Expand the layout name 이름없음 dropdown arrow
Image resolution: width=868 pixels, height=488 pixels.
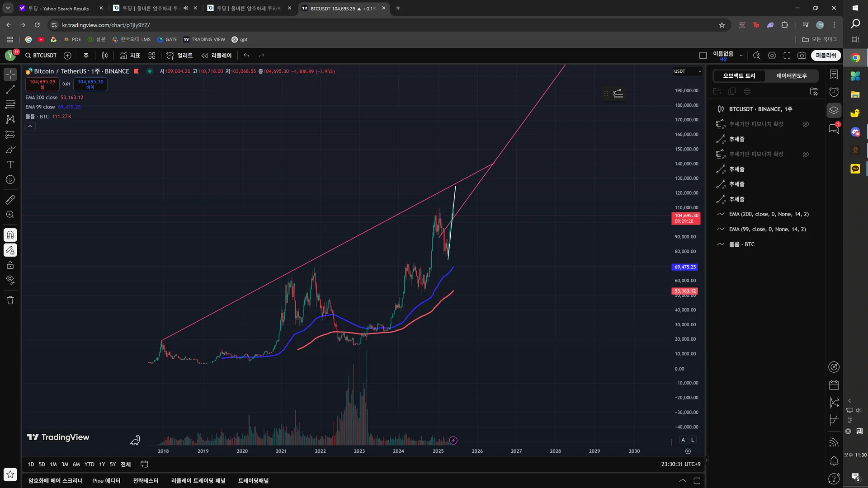pyautogui.click(x=741, y=56)
